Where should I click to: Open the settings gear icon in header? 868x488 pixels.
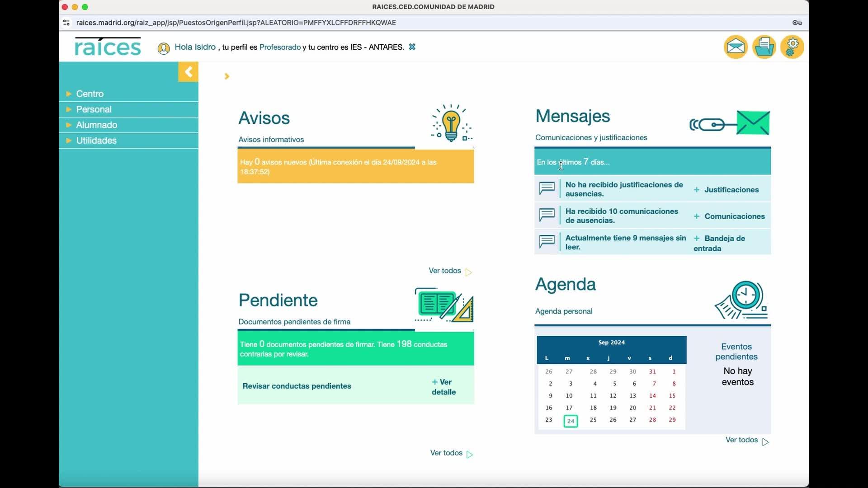click(x=792, y=47)
